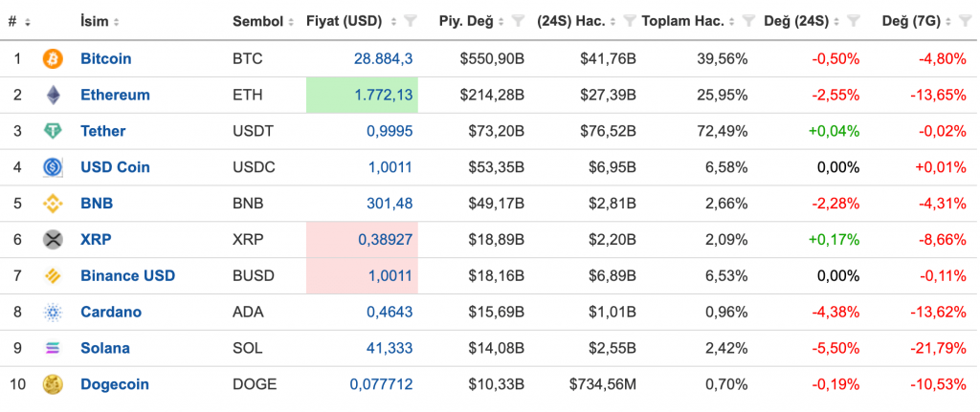Screen dimensions: 980x412
Task: Click the Solana 24h change -5,50%
Action: pos(835,348)
